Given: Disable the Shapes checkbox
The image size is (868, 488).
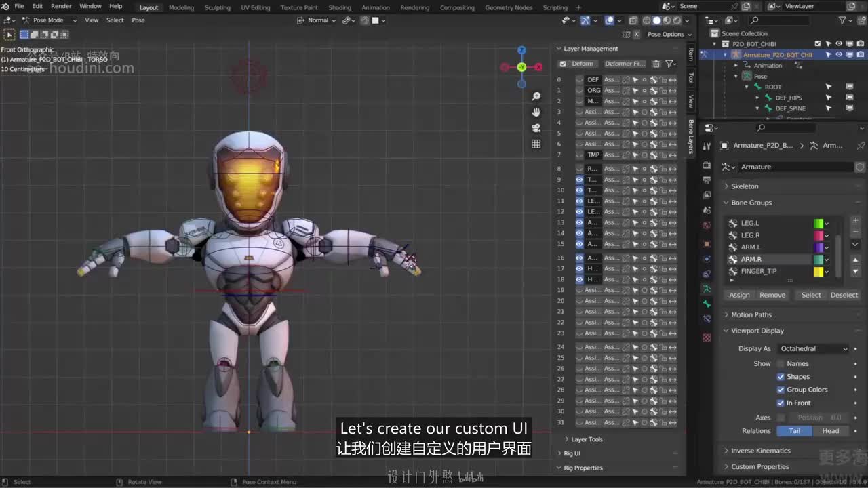Looking at the screenshot, I should pyautogui.click(x=781, y=377).
